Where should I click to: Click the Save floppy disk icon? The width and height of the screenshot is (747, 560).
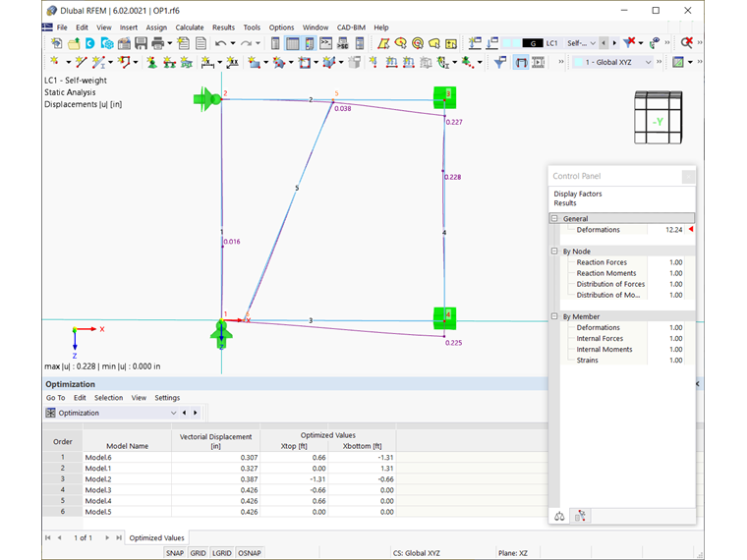tap(141, 43)
